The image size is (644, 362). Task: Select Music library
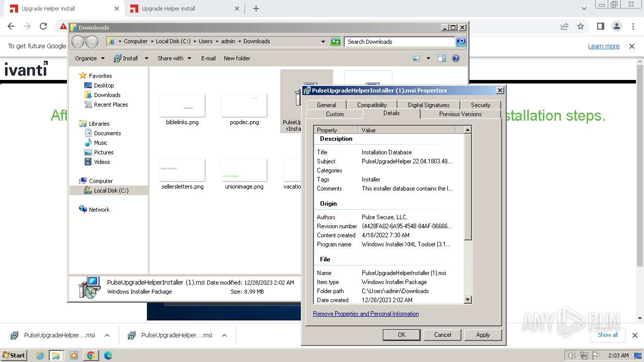pos(101,143)
